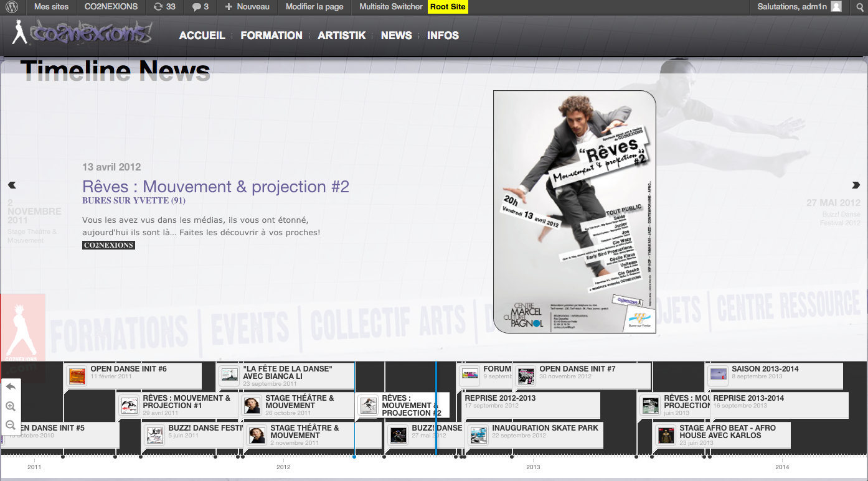The height and width of the screenshot is (481, 868).
Task: Open the Nouveau menu
Action: pyautogui.click(x=247, y=7)
